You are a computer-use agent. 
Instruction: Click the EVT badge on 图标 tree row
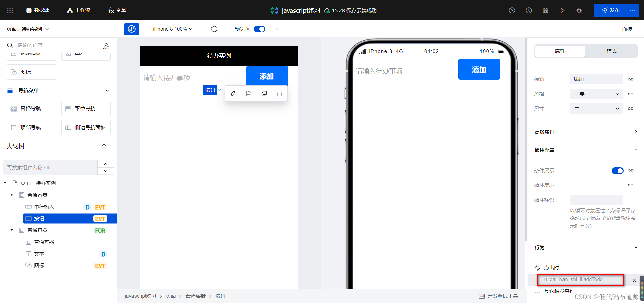[x=100, y=266]
